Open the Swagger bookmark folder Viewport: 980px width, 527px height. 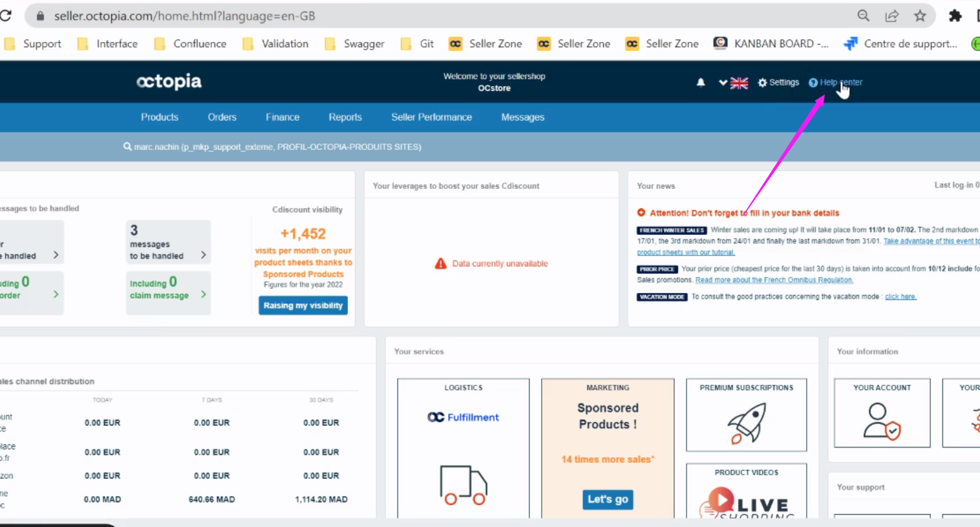[x=354, y=43]
